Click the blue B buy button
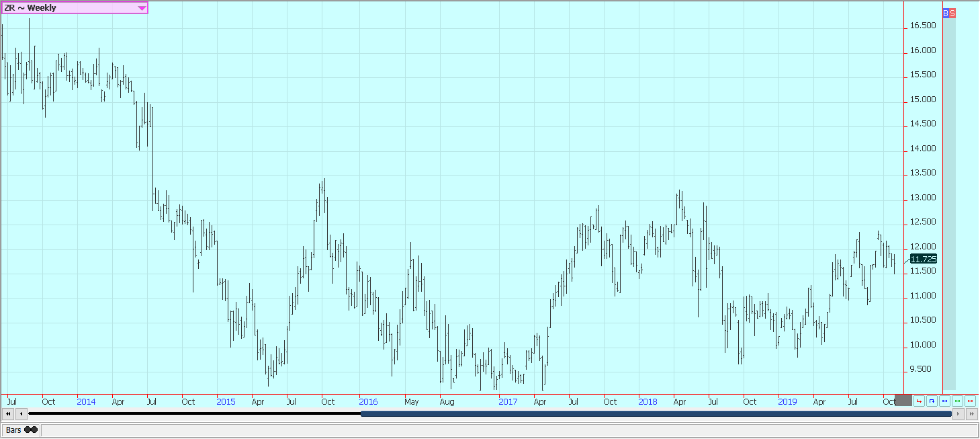 pyautogui.click(x=946, y=13)
